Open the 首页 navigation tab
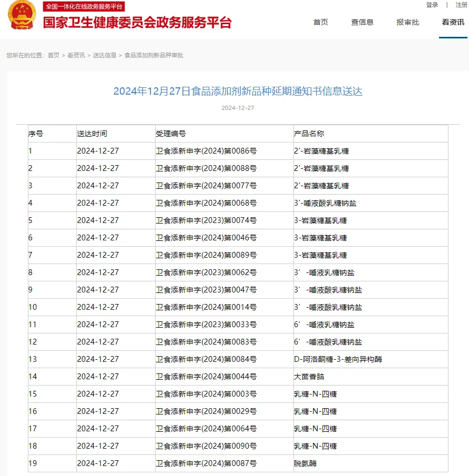This screenshot has height=476, width=469. 321,22
